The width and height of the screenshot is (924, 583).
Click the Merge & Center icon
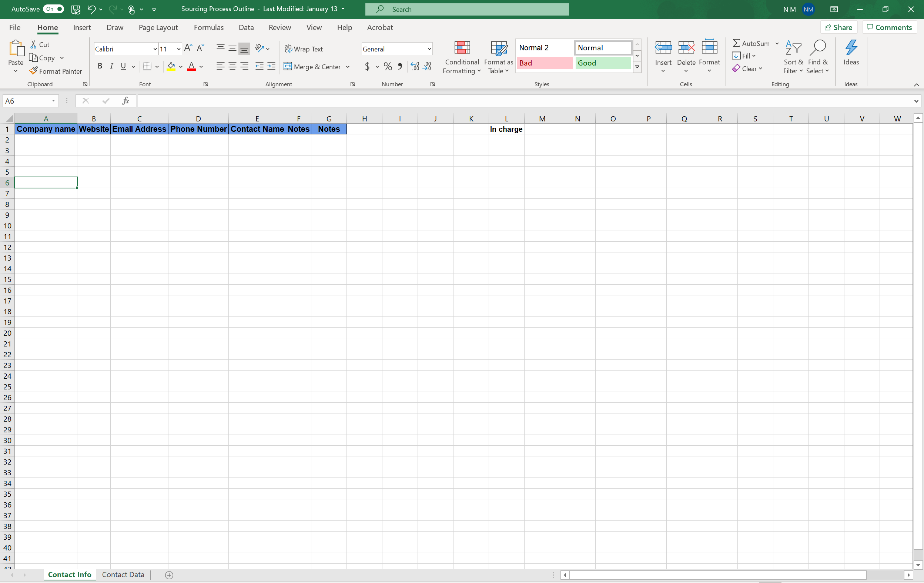click(288, 66)
